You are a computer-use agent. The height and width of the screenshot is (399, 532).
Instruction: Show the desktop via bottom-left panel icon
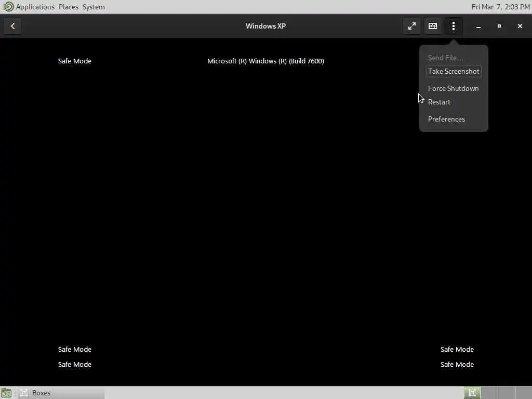coord(6,393)
